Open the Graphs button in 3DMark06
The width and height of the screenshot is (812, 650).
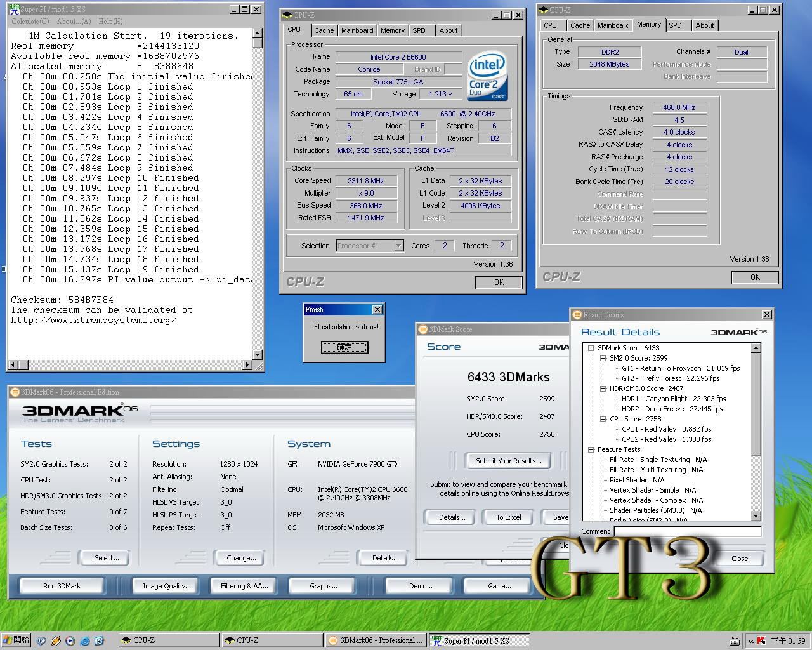pos(324,586)
